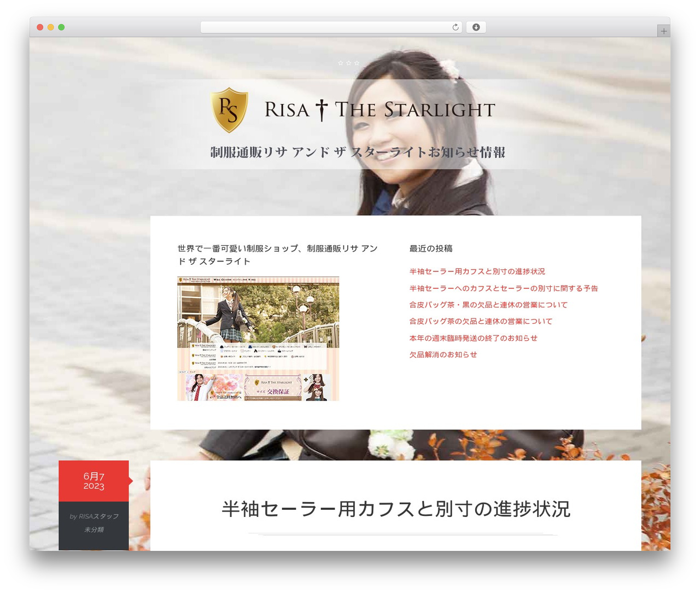The image size is (700, 593).
Task: Click the reload page icon in address bar
Action: [455, 27]
